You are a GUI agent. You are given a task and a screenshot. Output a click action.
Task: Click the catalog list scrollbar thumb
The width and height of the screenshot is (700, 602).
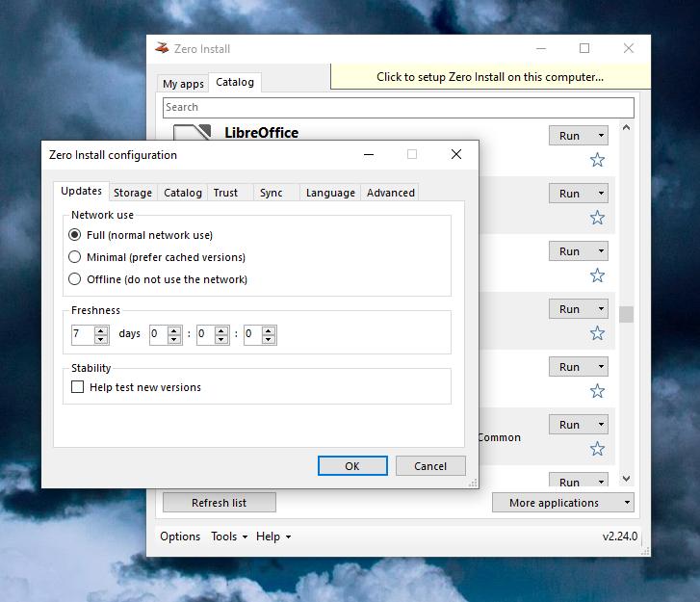click(626, 314)
